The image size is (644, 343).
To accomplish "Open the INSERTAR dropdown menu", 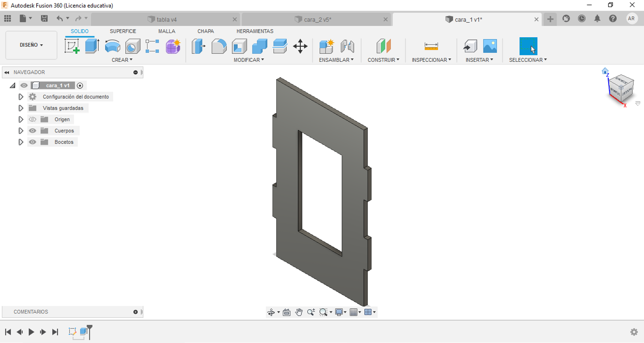I will tap(479, 60).
